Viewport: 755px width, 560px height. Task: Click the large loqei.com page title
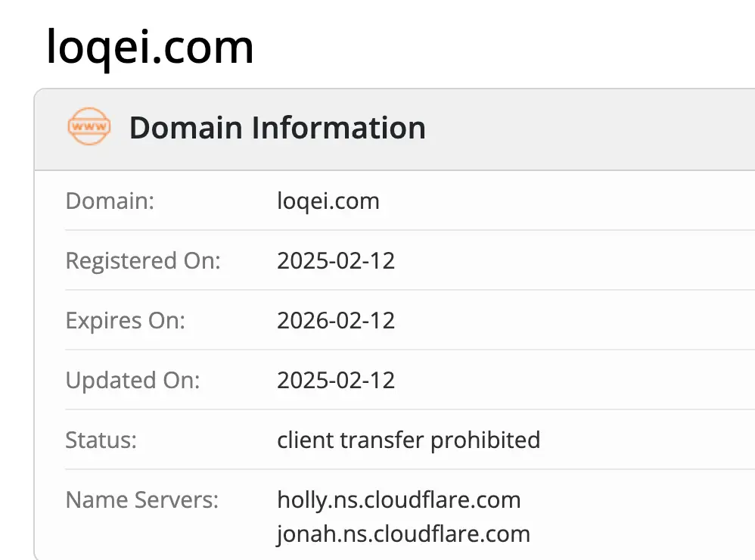150,47
